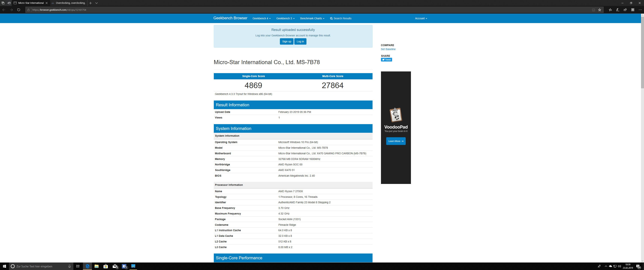
Task: Open Search Results in navbar
Action: coord(341,18)
